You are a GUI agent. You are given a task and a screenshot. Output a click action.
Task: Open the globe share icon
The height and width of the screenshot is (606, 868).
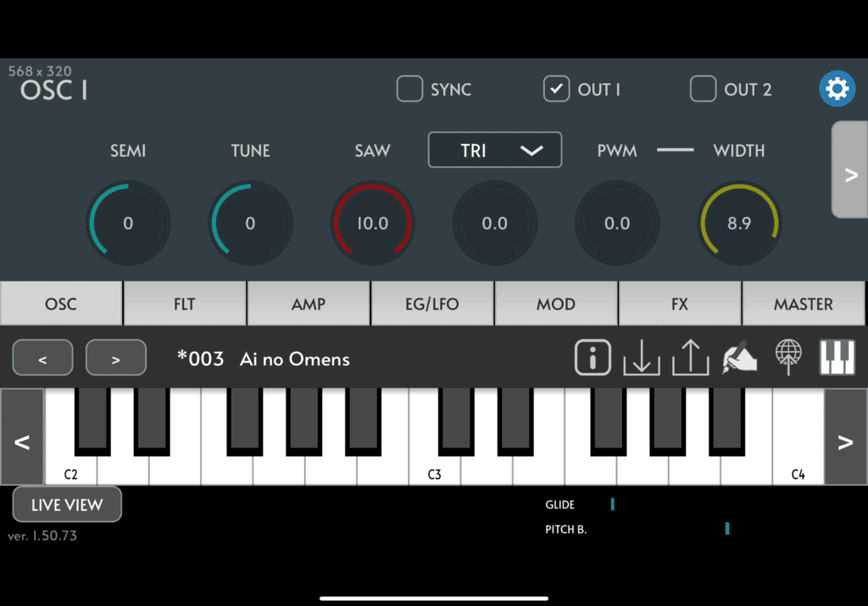(788, 358)
